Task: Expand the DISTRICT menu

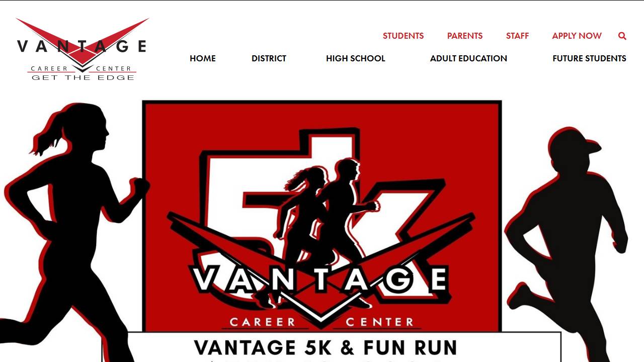Action: coord(269,58)
